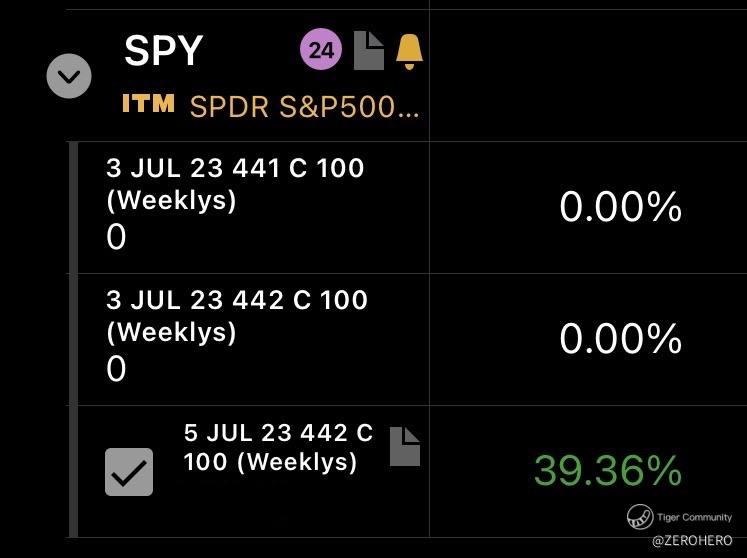Click 0.00% value of 442 C 3 JUL row
Image resolution: width=747 pixels, height=558 pixels.
pos(620,340)
